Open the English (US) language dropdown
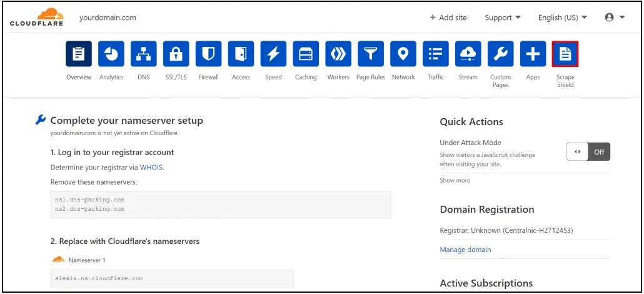Screen dimensions: 644x294 562,18
